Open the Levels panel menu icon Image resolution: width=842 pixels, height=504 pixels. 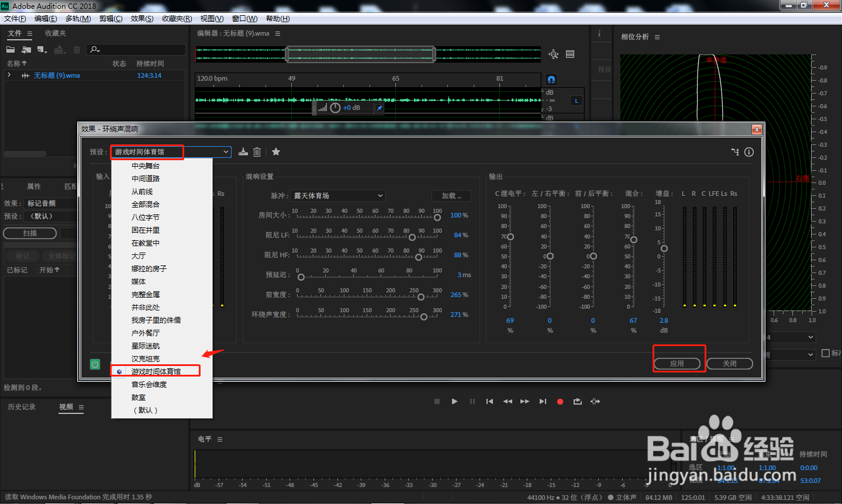220,439
